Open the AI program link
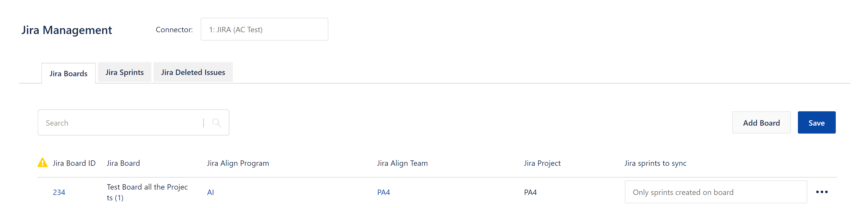This screenshot has width=868, height=208. click(210, 192)
